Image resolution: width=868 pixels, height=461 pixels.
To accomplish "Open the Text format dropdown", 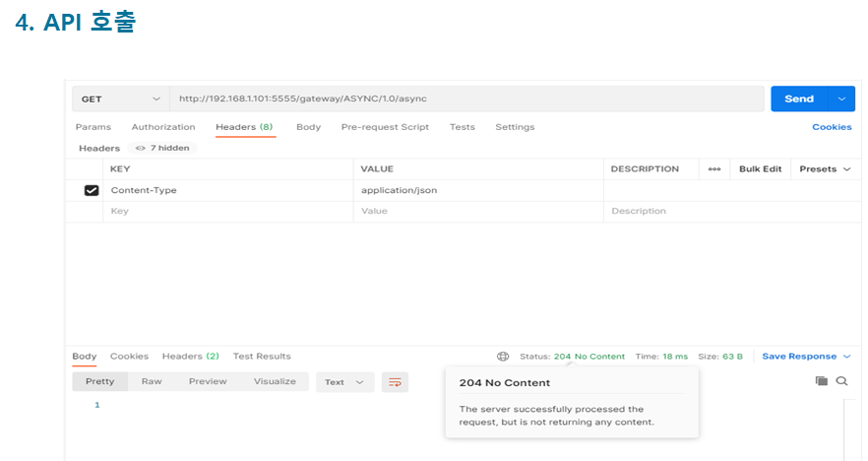I will point(344,382).
